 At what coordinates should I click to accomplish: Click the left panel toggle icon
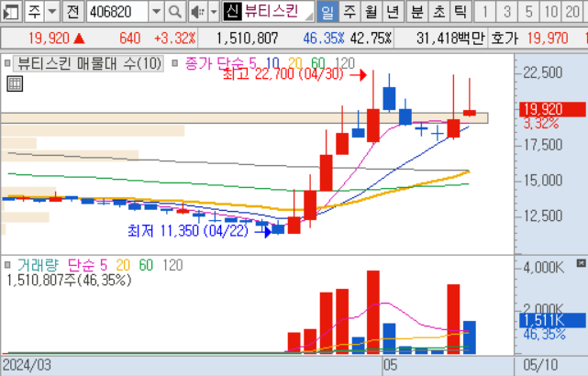(10, 12)
